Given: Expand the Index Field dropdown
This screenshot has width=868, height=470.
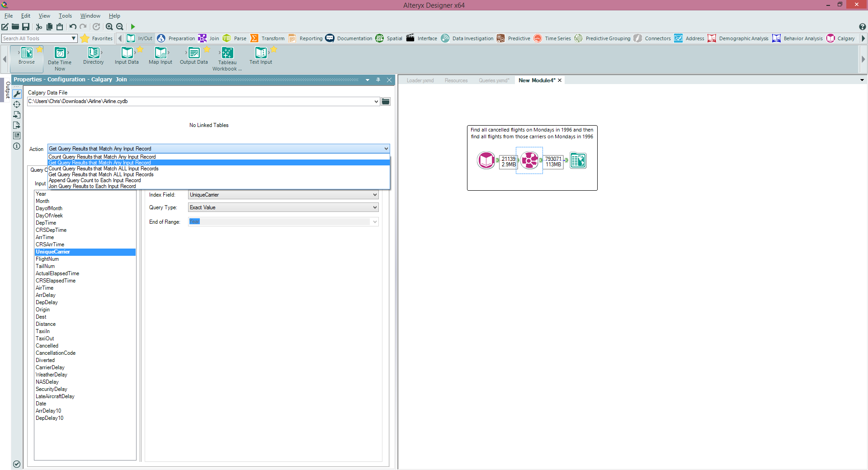Looking at the screenshot, I should coord(375,195).
